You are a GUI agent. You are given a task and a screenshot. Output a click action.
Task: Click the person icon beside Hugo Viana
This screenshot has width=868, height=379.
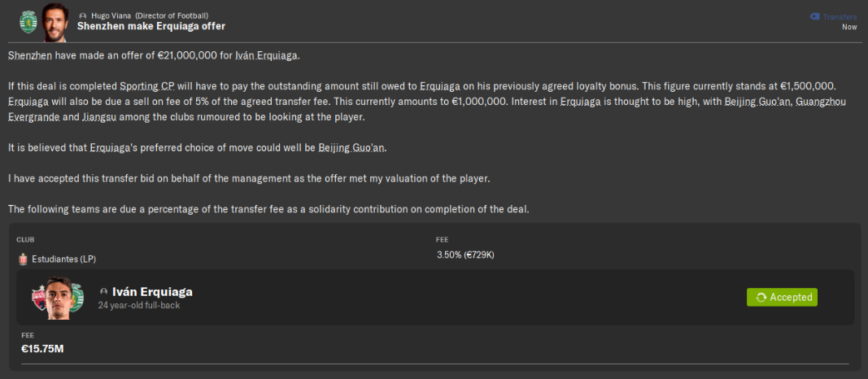point(83,16)
